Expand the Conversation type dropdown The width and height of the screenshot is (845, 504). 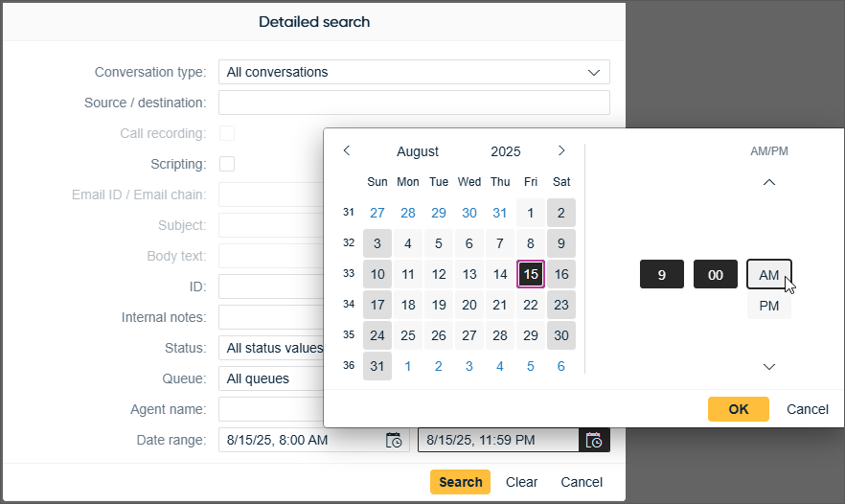[x=413, y=72]
